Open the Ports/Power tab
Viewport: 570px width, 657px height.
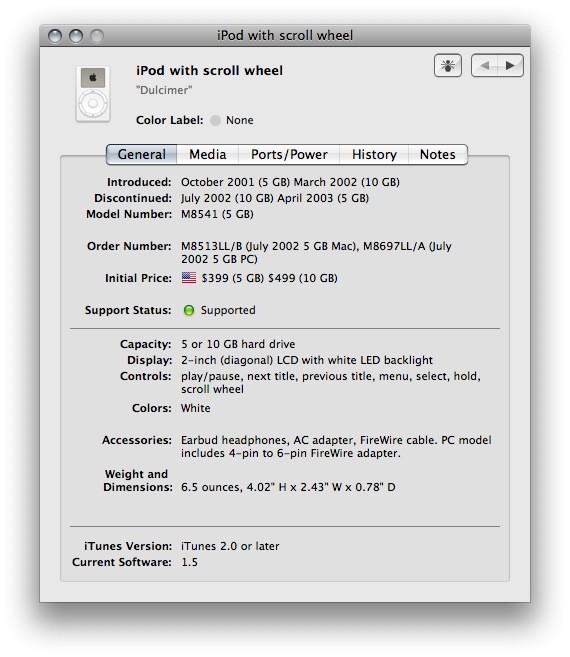[289, 155]
